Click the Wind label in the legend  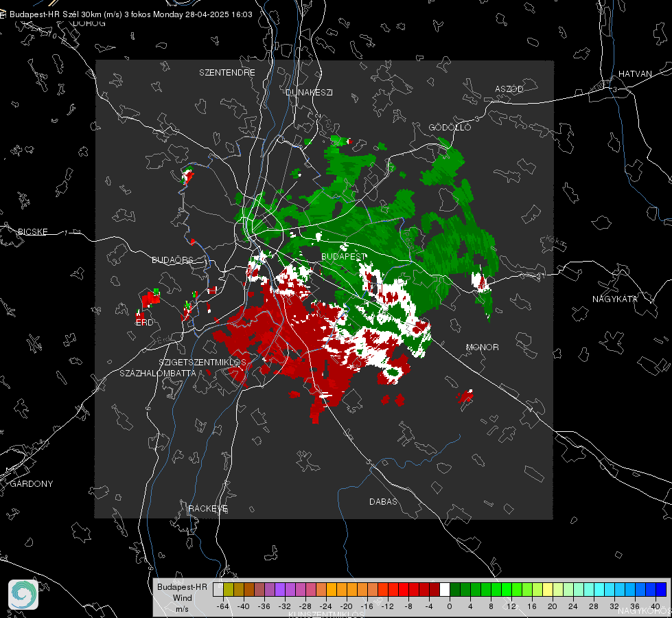click(183, 598)
